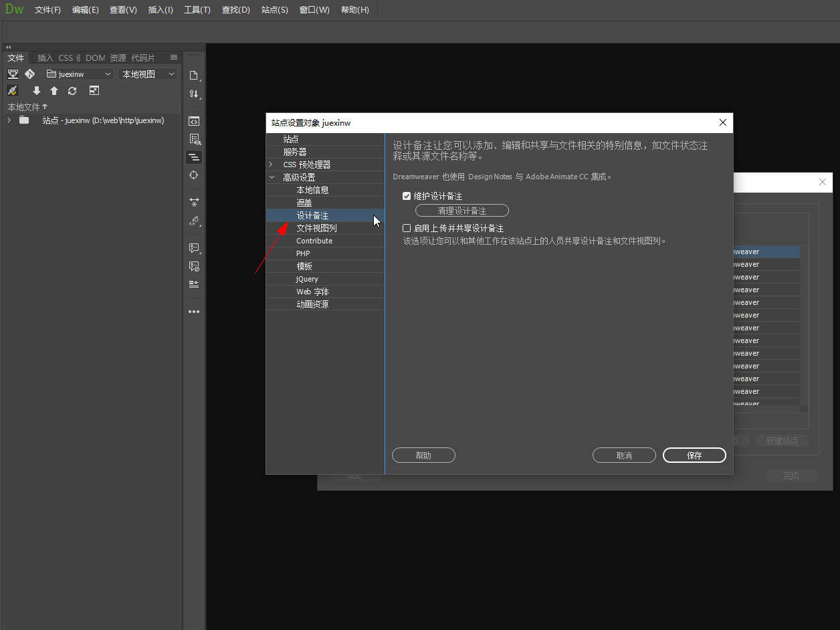
Task: Expand the CSS 预处理器 chevron
Action: tap(271, 165)
